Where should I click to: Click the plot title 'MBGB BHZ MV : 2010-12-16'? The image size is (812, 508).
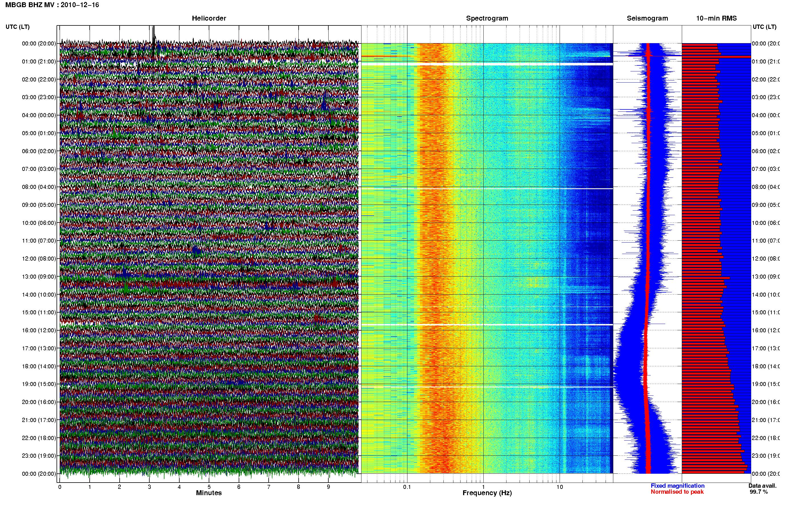(x=52, y=5)
